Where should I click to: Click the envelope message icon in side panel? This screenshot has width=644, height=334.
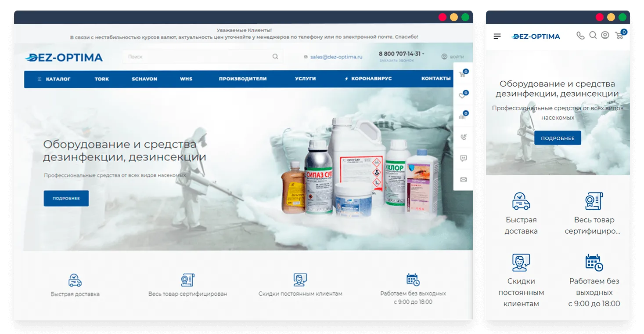[463, 179]
